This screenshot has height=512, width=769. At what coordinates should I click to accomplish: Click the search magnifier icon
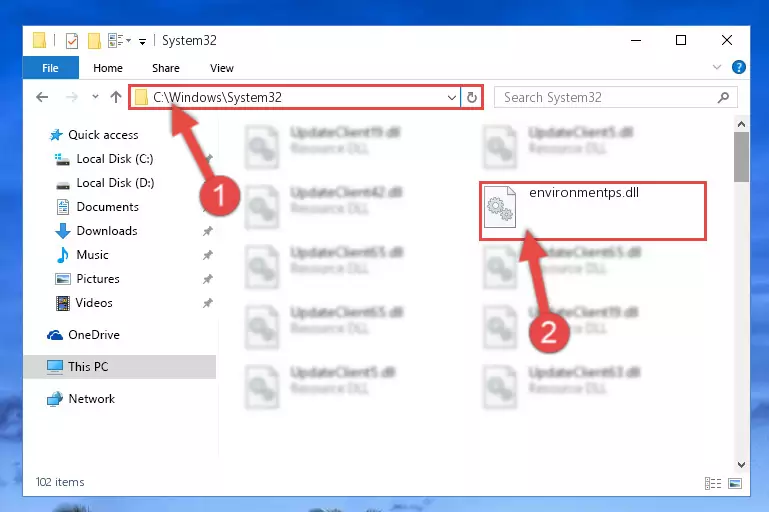723,97
